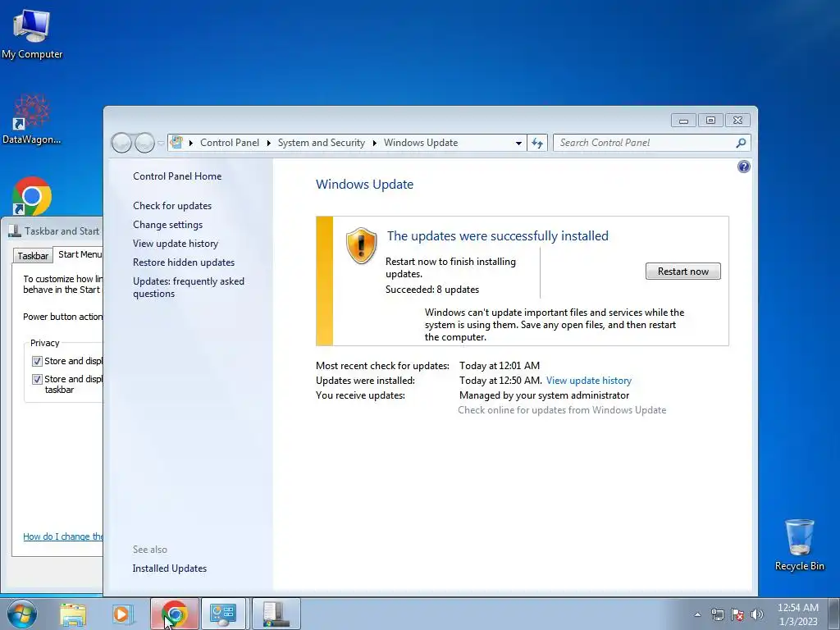840x630 pixels.
Task: Show hidden system tray icons
Action: (x=697, y=614)
